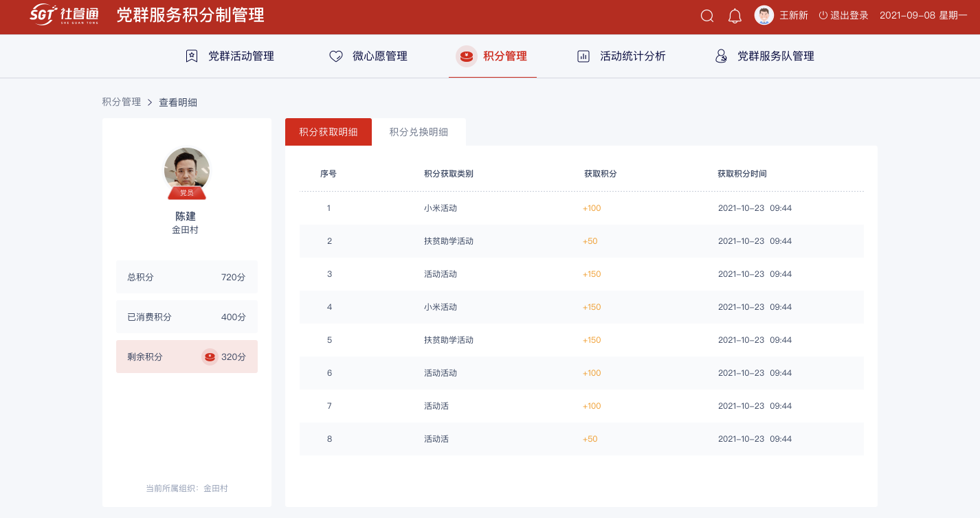Click the timestamp in row 8
Viewport: 980px width, 518px height.
click(755, 439)
